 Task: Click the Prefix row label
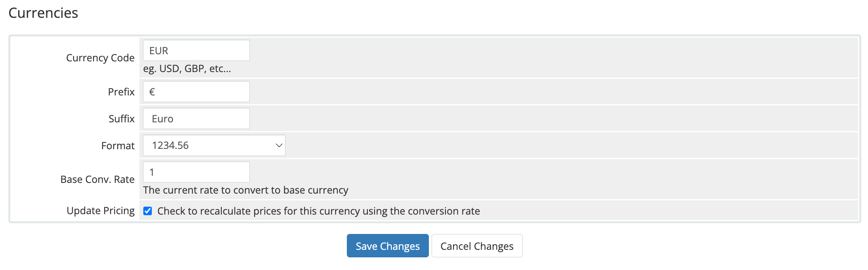point(121,91)
